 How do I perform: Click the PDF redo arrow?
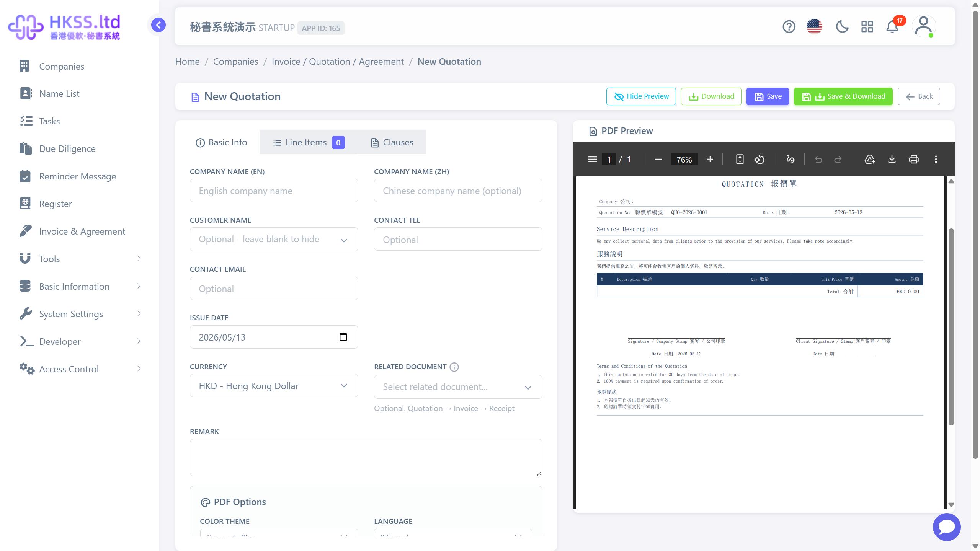tap(838, 159)
